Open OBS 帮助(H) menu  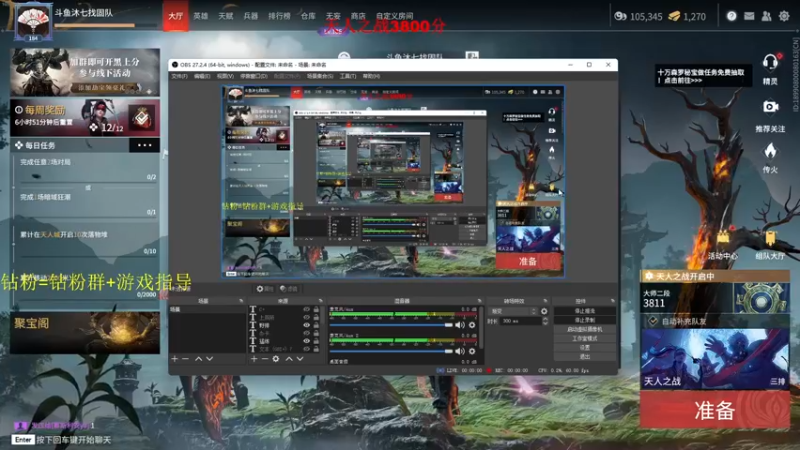[371, 76]
